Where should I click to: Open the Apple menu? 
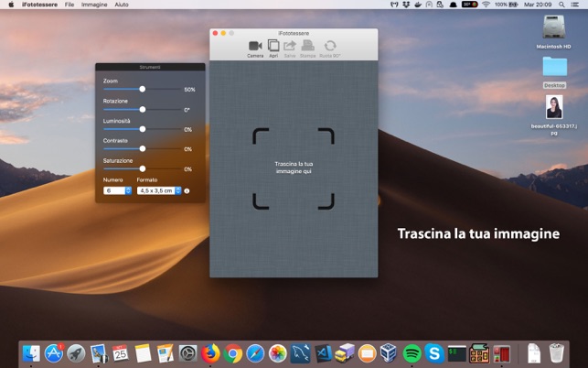[11, 5]
